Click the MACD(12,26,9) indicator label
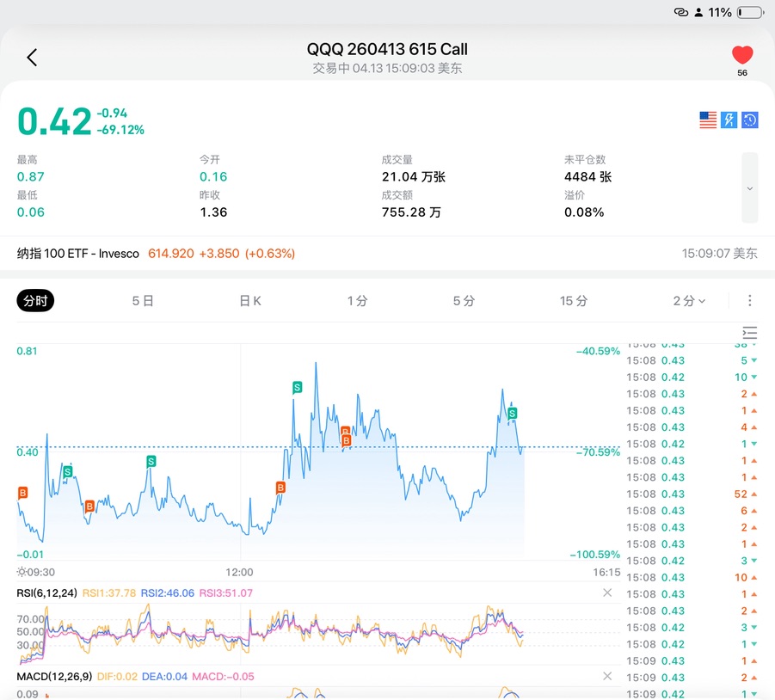This screenshot has width=775, height=700. 55,677
